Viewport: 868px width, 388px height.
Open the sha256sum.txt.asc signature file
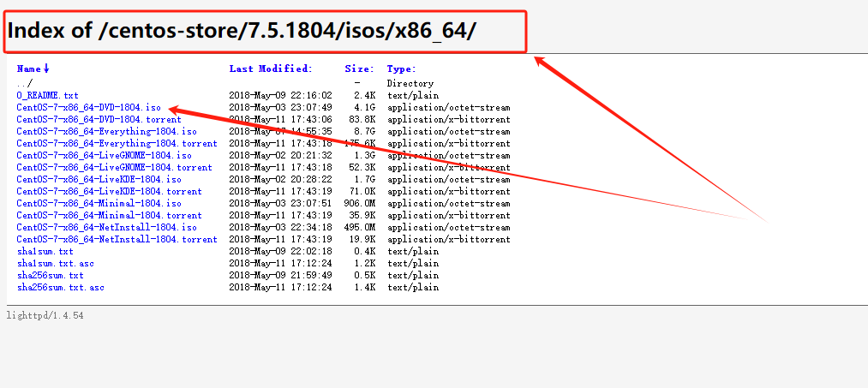(x=60, y=287)
